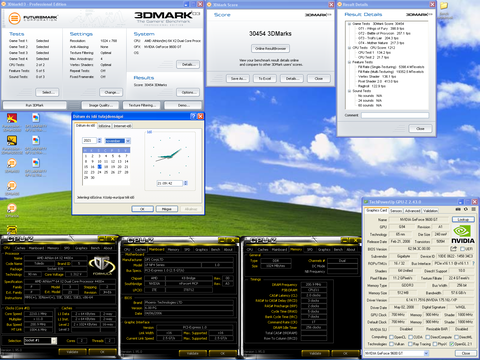The height and width of the screenshot is (360, 480).
Task: Click 3DMark03 main window title bar icon
Action: click(4, 4)
